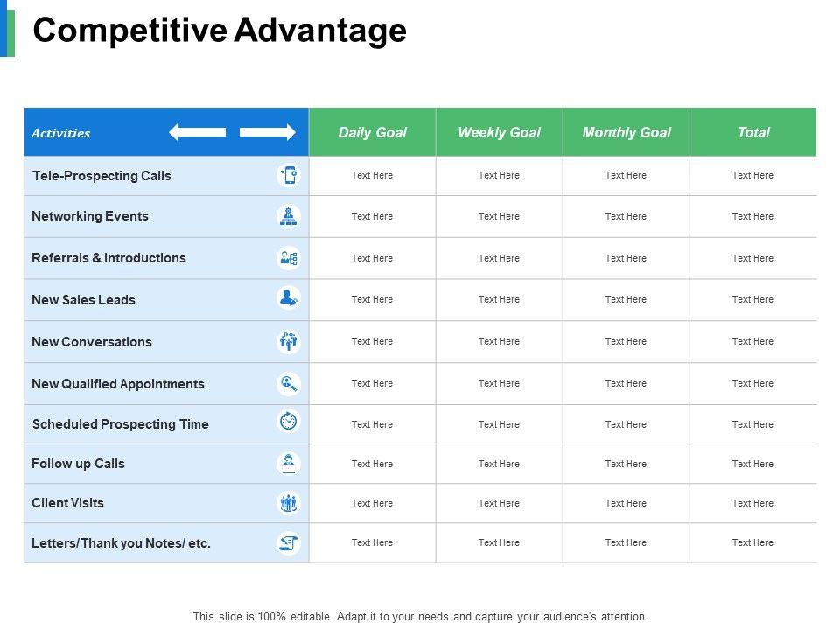The width and height of the screenshot is (840, 630).
Task: Click the Client Visits group icon
Action: coord(289,503)
